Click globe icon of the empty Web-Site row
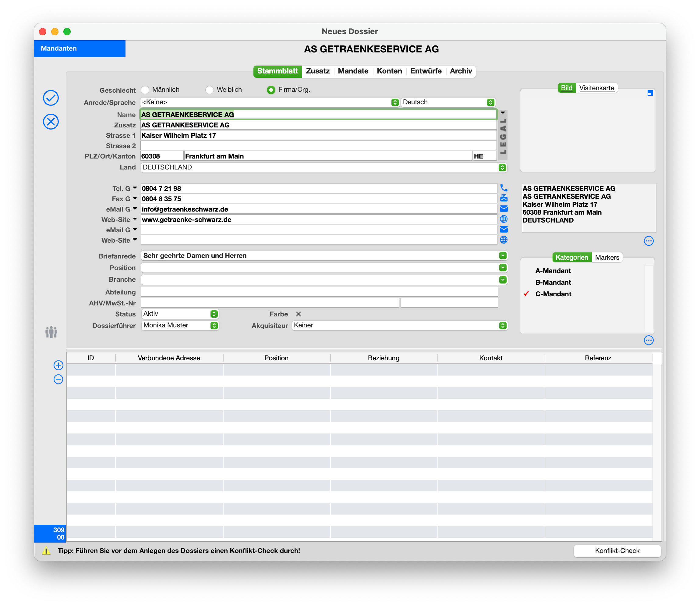Screen dimensions: 700x606 tap(504, 240)
